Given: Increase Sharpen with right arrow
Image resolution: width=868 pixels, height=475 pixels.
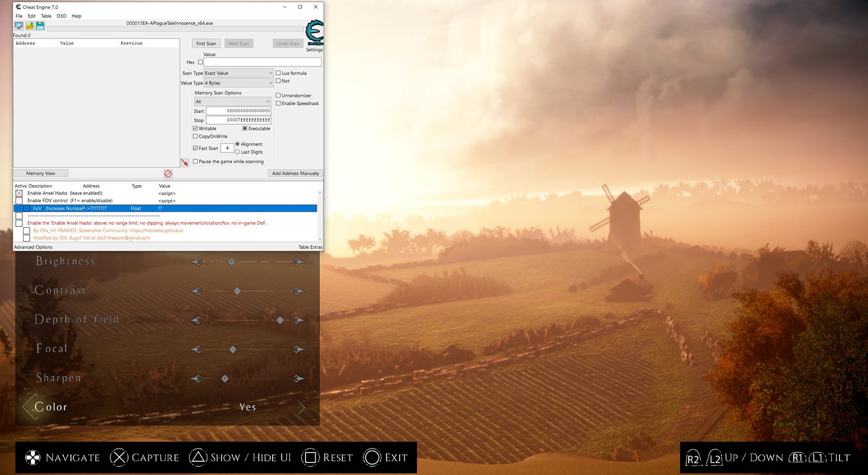Looking at the screenshot, I should (x=298, y=378).
